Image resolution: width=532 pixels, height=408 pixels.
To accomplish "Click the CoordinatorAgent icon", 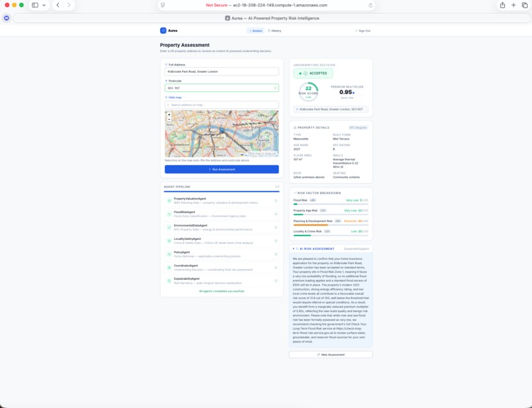I will click(x=169, y=268).
